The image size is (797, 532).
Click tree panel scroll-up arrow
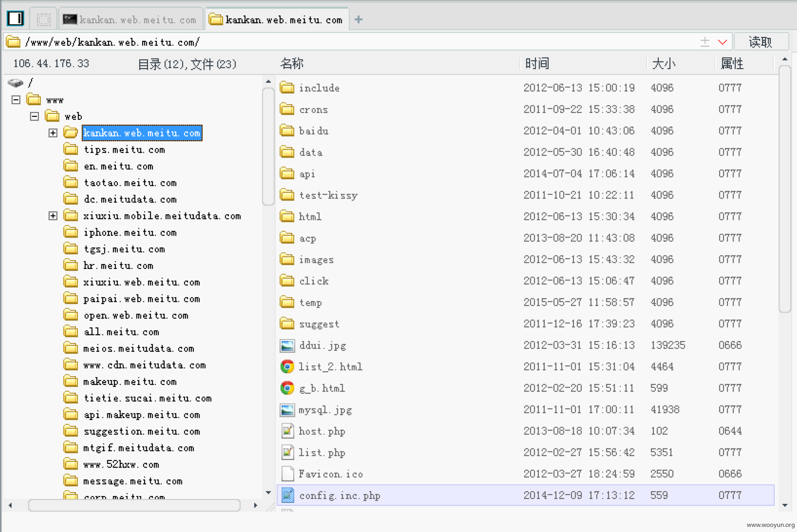[x=268, y=81]
